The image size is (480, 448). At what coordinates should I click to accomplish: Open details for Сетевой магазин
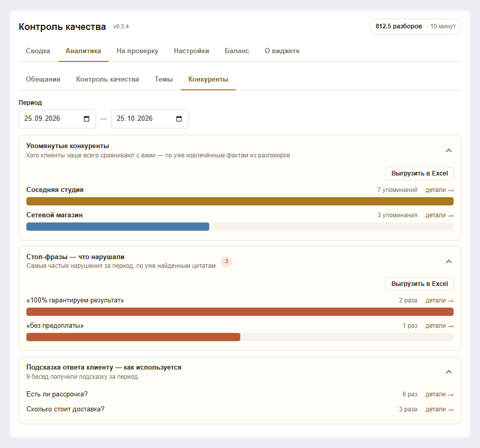pyautogui.click(x=439, y=215)
